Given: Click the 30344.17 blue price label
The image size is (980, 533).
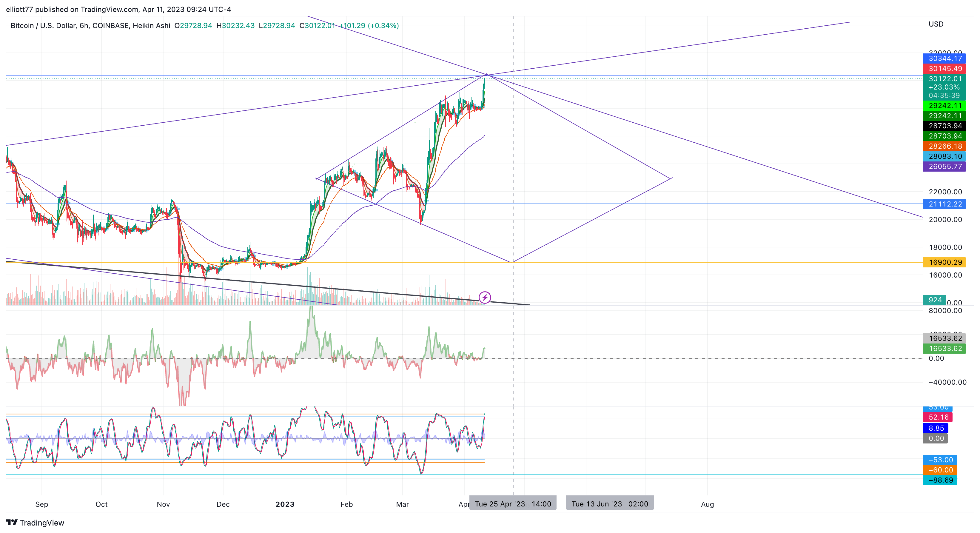Looking at the screenshot, I should click(944, 58).
